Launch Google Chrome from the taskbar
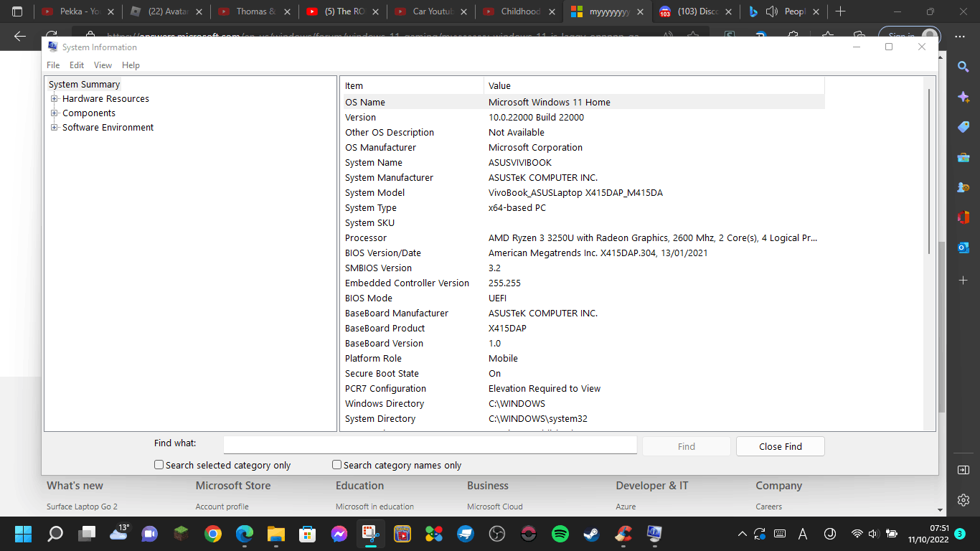Screen dimensions: 980x551 (213, 534)
